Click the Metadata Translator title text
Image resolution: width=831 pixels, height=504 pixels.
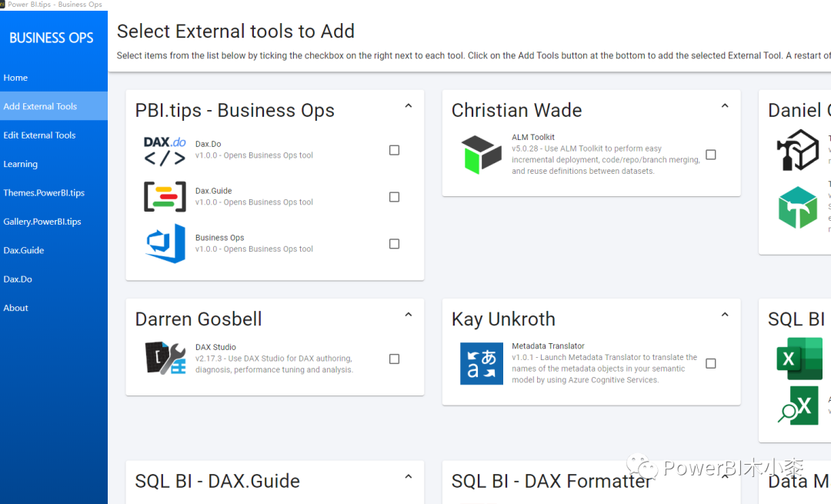548,345
